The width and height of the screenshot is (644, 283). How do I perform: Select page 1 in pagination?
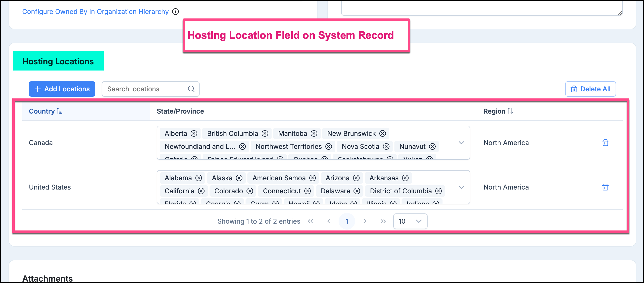346,221
